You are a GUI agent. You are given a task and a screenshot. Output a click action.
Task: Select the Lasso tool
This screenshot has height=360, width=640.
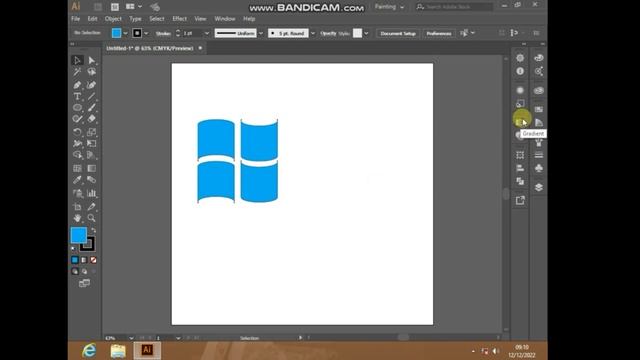click(91, 72)
